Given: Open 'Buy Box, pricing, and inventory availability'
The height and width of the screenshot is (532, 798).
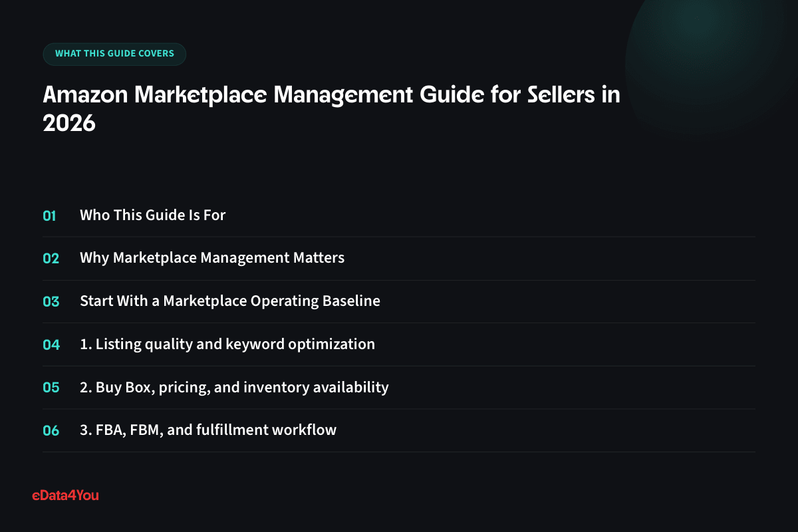Looking at the screenshot, I should coord(234,387).
